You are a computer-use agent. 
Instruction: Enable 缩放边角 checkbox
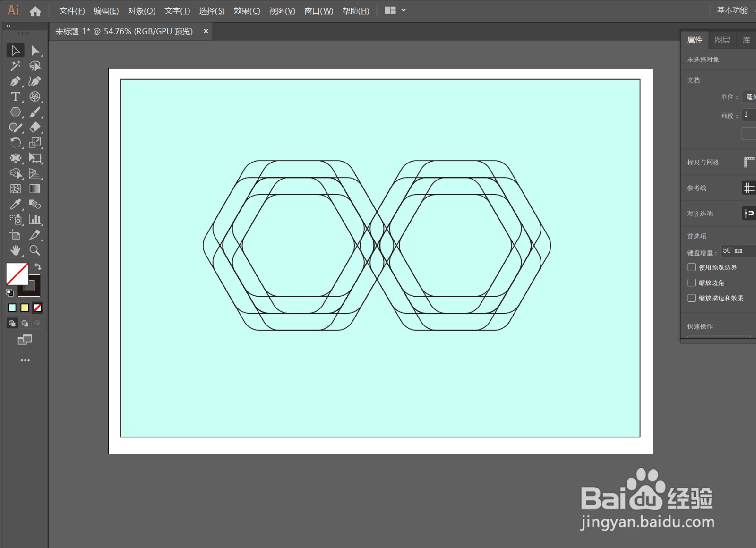pos(692,283)
